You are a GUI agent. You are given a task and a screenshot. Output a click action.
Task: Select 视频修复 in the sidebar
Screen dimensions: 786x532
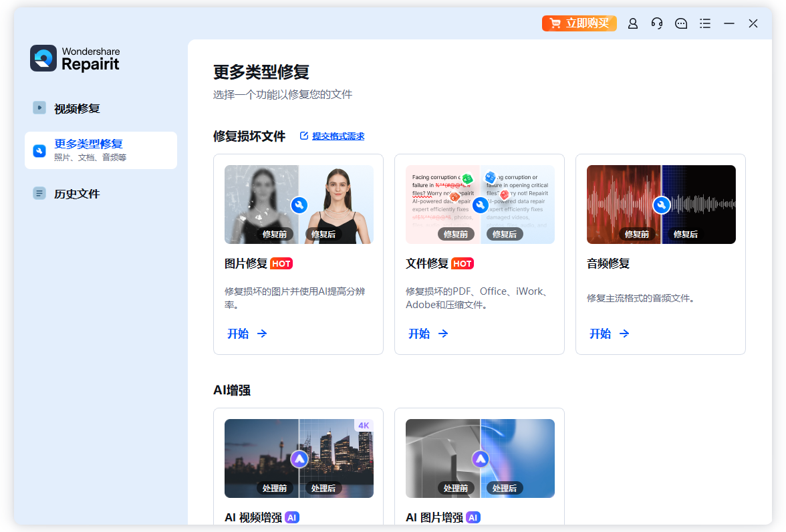[77, 108]
